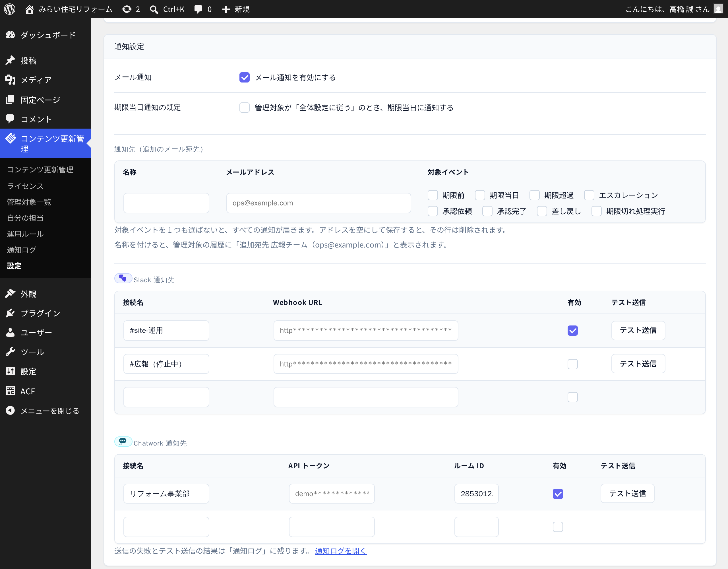Image resolution: width=728 pixels, height=569 pixels.
Task: Open コンテンツ更新管理 submenu item
Action: click(x=40, y=170)
